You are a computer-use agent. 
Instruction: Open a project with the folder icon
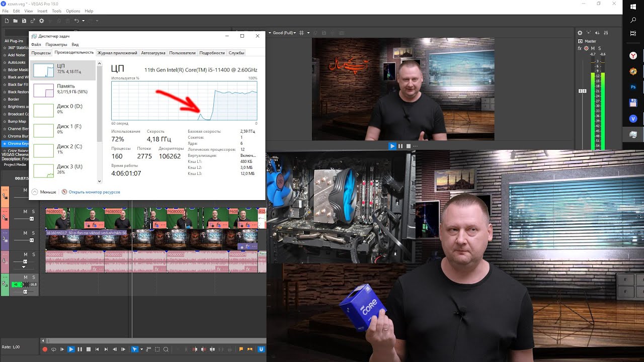pos(16,21)
